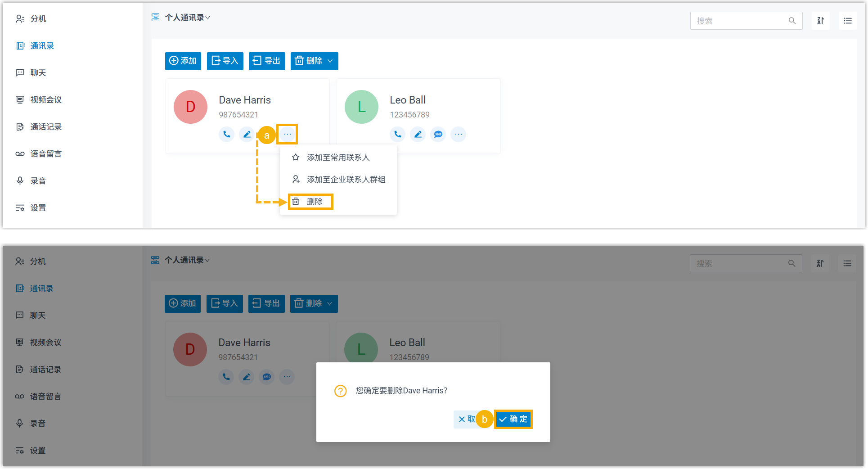
Task: Click the 添加 button in the upper screenshot
Action: pyautogui.click(x=183, y=61)
